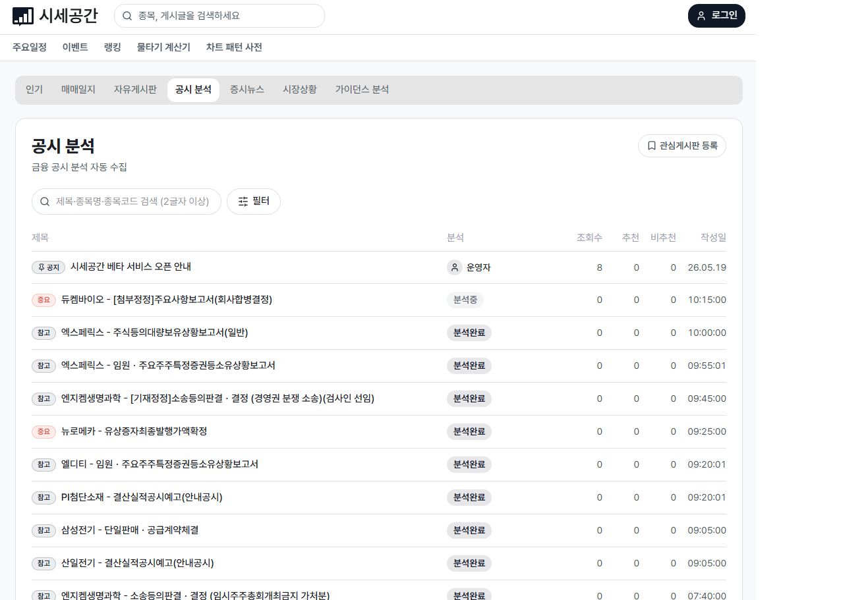Click 참고 badge on 삼성전기 row
The height and width of the screenshot is (600, 868).
(x=43, y=531)
